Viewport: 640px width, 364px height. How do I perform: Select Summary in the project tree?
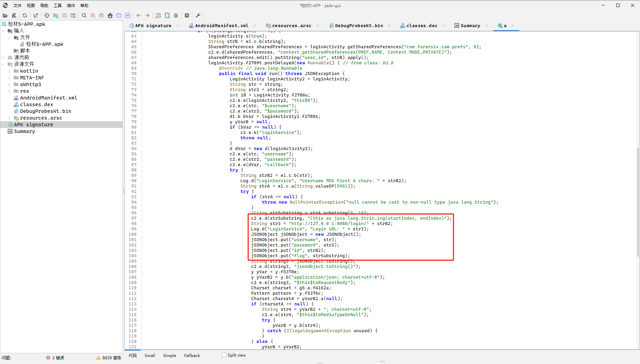coord(24,131)
